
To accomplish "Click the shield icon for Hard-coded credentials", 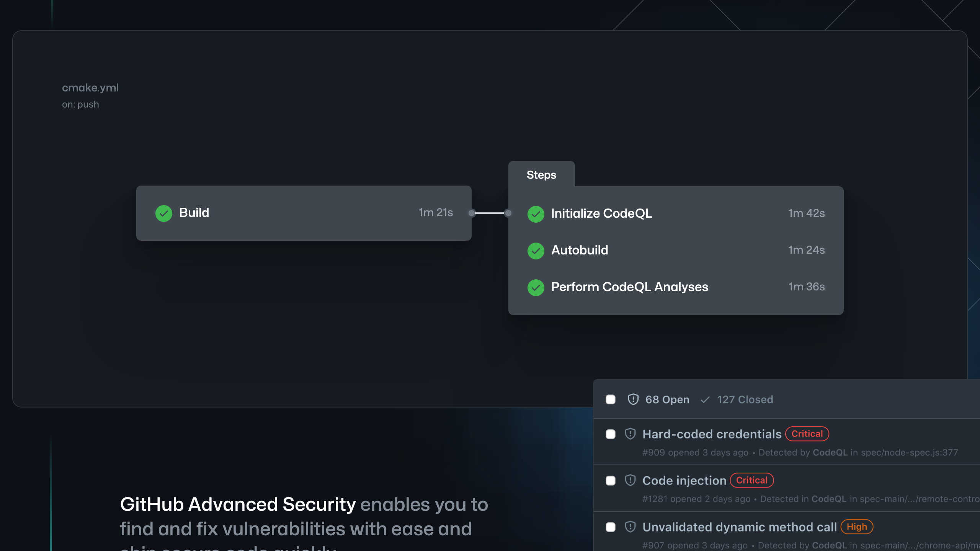I will pyautogui.click(x=630, y=434).
